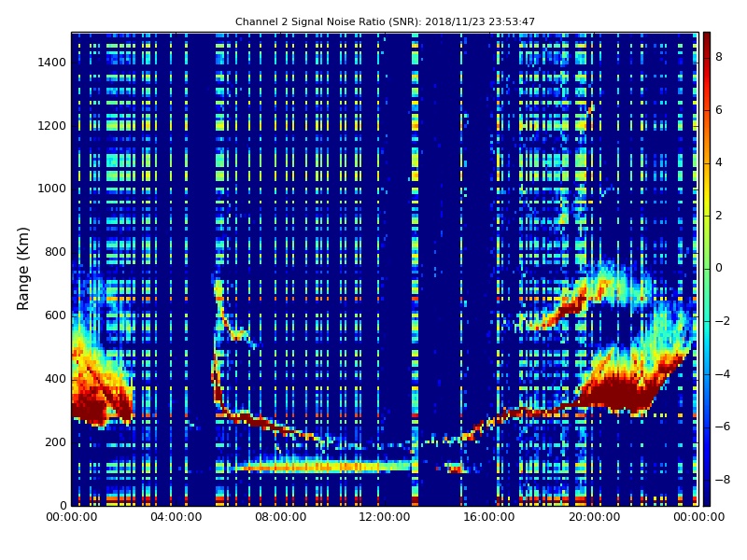This screenshot has height=560, width=747.
Task: Click colorbar value label −4
Action: pos(723,374)
